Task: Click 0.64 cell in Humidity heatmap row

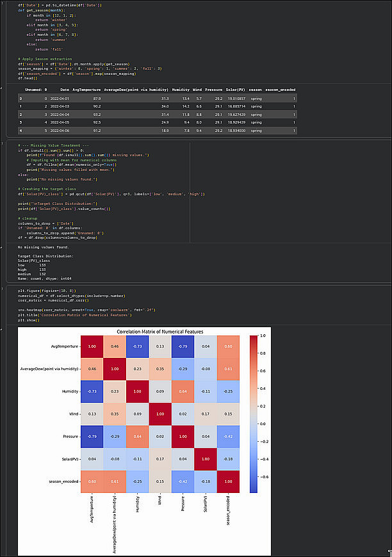Action: (183, 391)
